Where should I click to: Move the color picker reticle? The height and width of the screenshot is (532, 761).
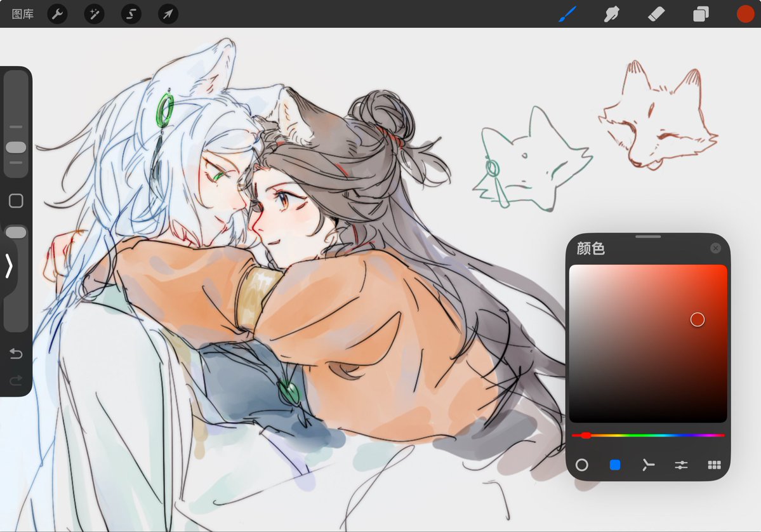coord(698,319)
